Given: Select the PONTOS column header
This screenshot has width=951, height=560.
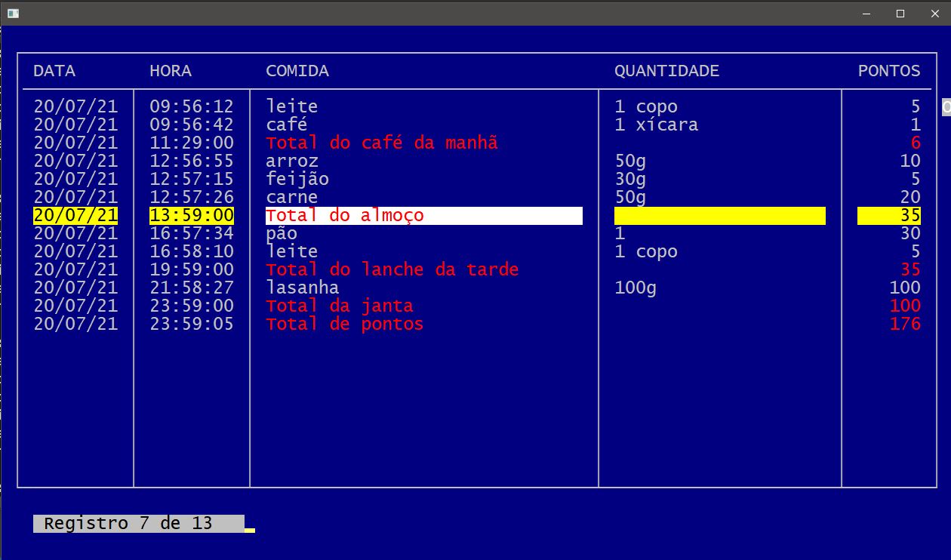Looking at the screenshot, I should point(889,71).
